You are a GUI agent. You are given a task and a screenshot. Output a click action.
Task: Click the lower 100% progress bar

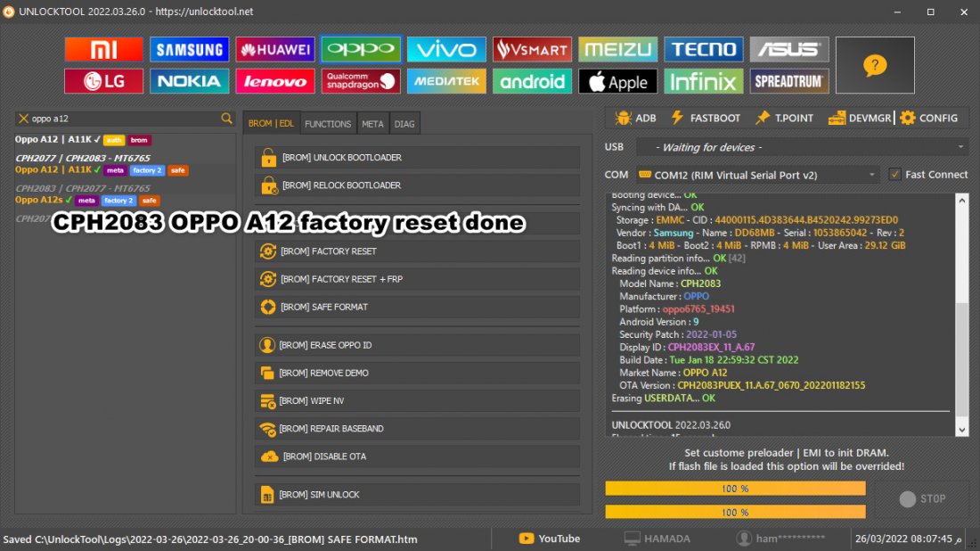coord(735,513)
